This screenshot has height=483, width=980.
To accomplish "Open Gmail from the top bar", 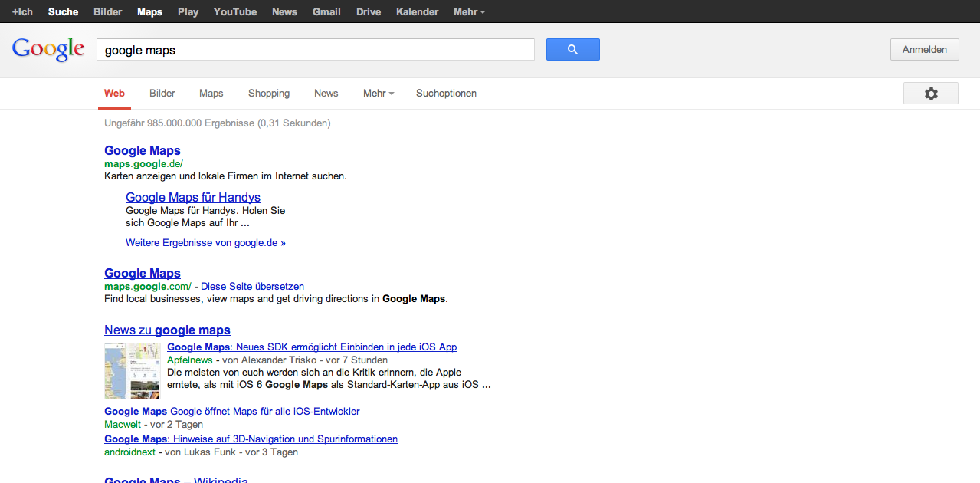I will 326,11.
